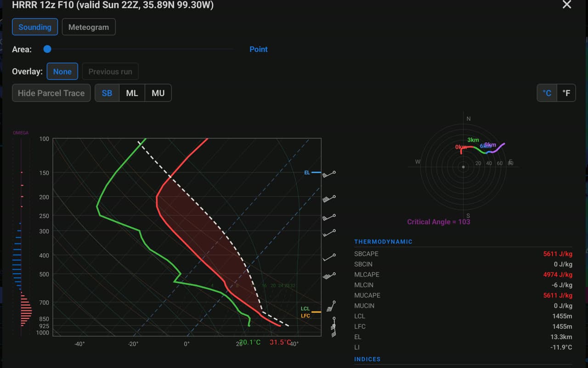588x368 pixels.
Task: Switch to the Meteogram tab
Action: (88, 27)
